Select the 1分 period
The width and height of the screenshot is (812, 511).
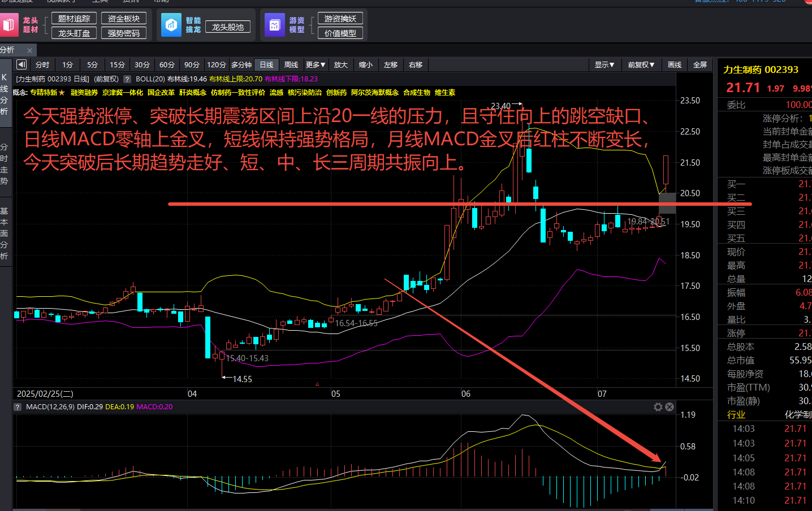67,64
